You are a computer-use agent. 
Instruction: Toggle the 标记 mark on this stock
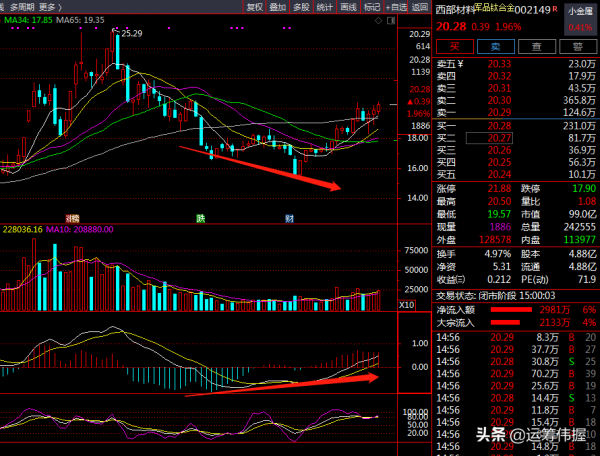[x=372, y=7]
